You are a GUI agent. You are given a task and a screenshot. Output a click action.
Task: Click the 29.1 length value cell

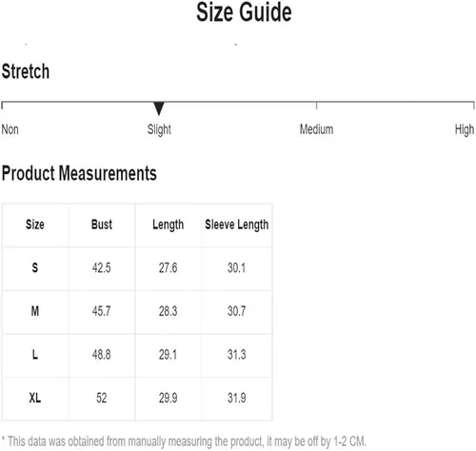(x=168, y=355)
